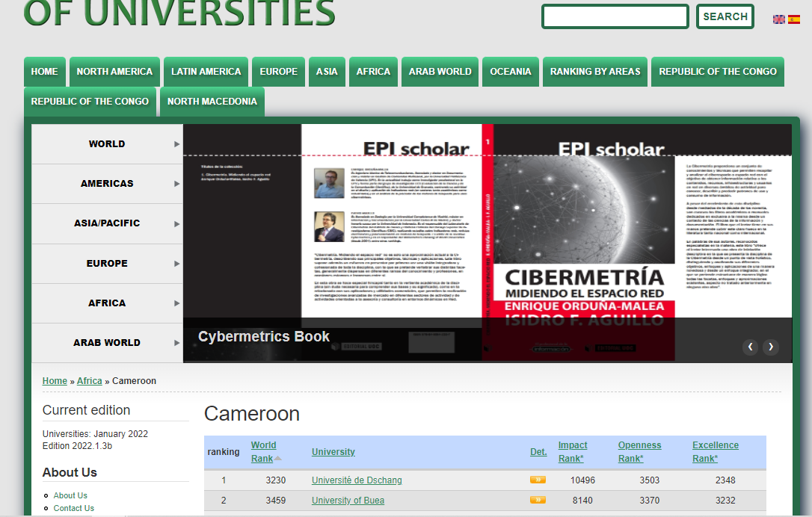
Task: Click world rank value 3459
Action: [275, 501]
